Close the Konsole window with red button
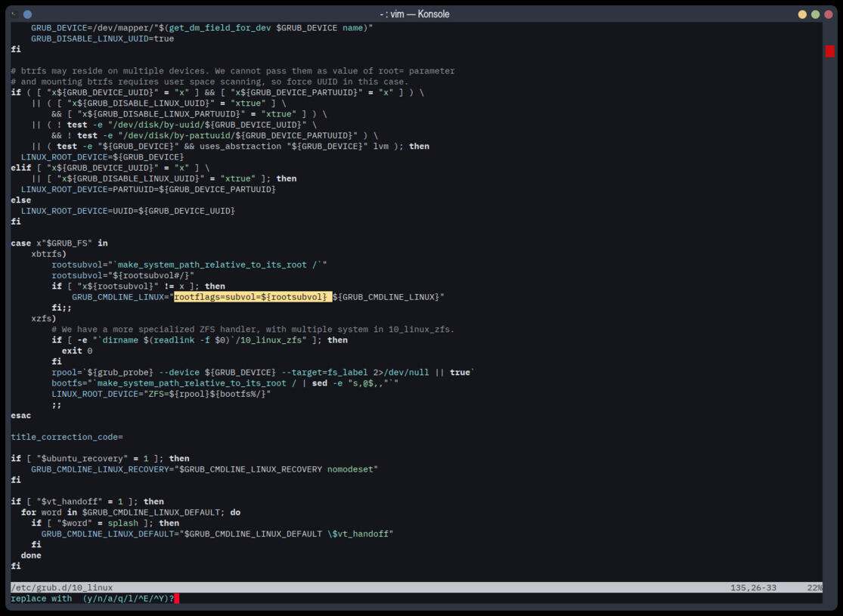The height and width of the screenshot is (616, 843). (x=829, y=14)
